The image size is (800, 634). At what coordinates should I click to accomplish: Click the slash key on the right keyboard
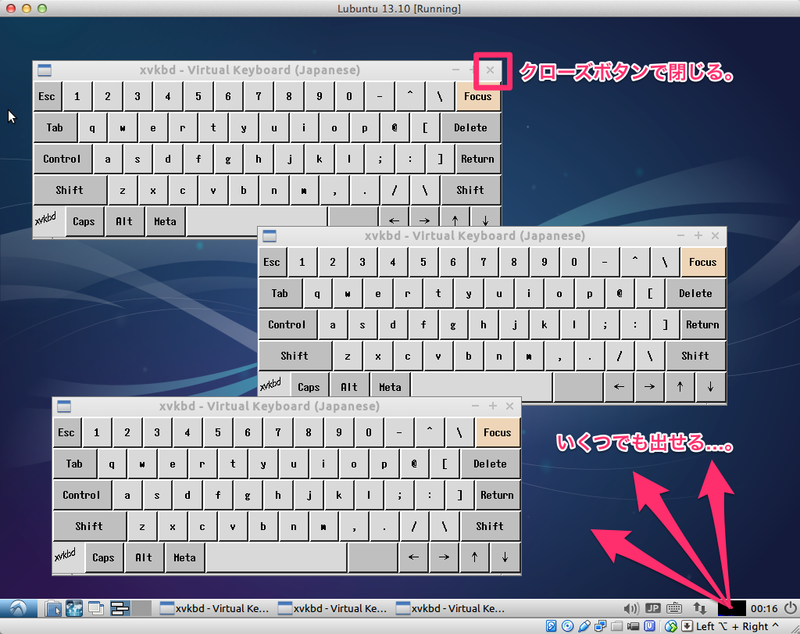click(619, 356)
